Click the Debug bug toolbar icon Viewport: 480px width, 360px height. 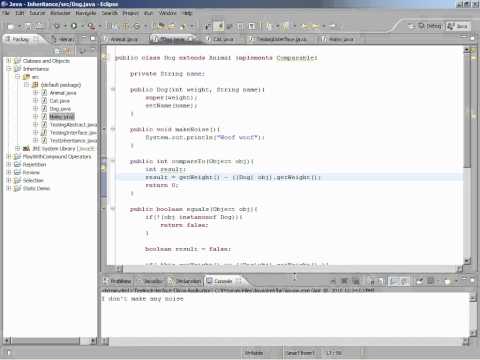pyautogui.click(x=57, y=26)
